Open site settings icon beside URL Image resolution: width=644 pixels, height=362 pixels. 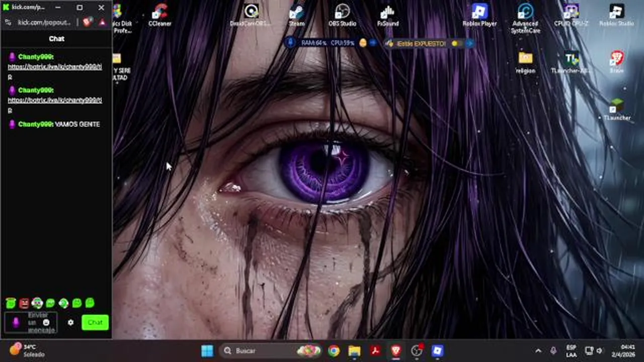pos(8,22)
